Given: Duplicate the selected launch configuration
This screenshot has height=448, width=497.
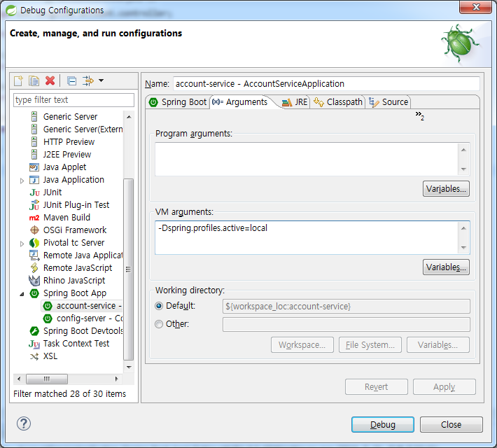Looking at the screenshot, I should [34, 80].
